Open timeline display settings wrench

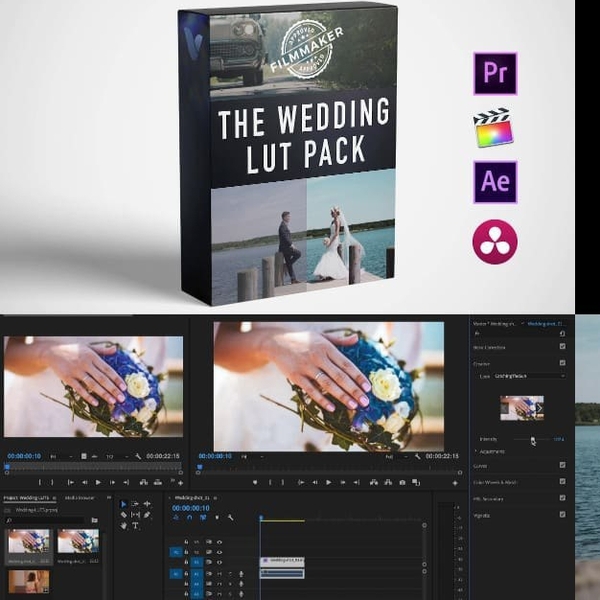(230, 517)
